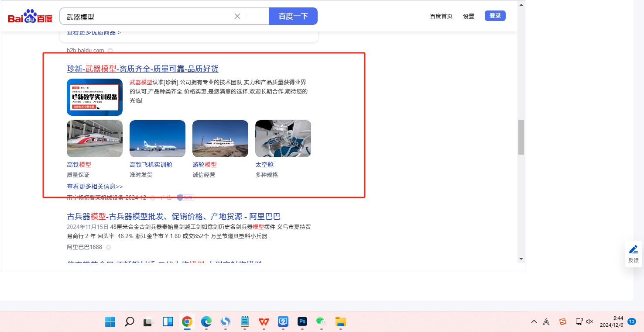Screen dimensions: 644x332
Task: Click the 登录 login button
Action: [495, 16]
